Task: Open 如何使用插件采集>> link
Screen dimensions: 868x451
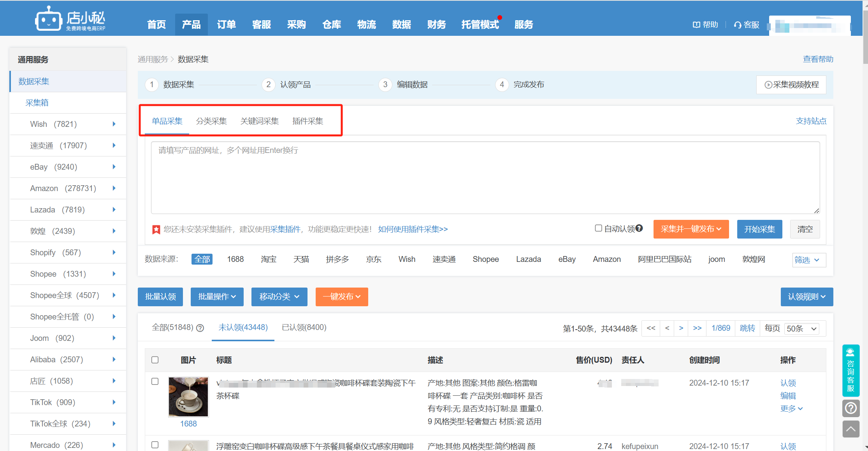Action: (x=413, y=229)
